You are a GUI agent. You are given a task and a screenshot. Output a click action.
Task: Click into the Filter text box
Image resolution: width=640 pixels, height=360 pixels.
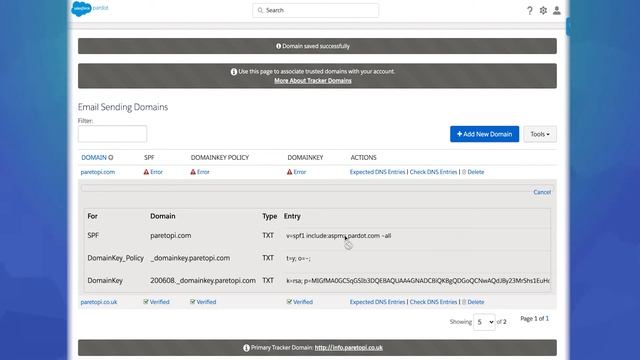pyautogui.click(x=112, y=134)
